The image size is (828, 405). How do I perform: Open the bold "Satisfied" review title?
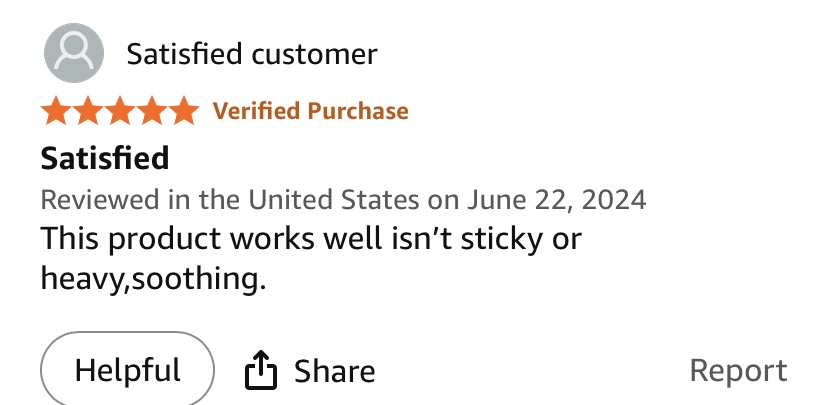pyautogui.click(x=104, y=157)
